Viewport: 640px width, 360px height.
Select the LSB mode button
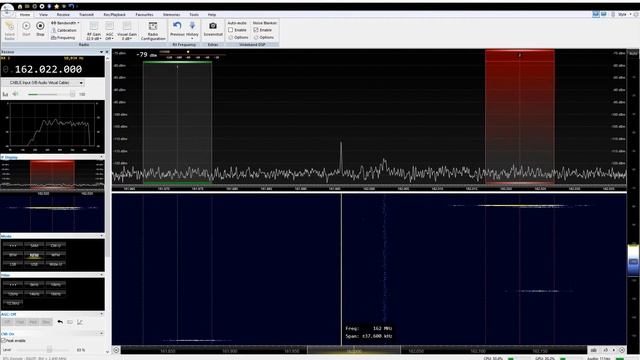click(x=13, y=264)
